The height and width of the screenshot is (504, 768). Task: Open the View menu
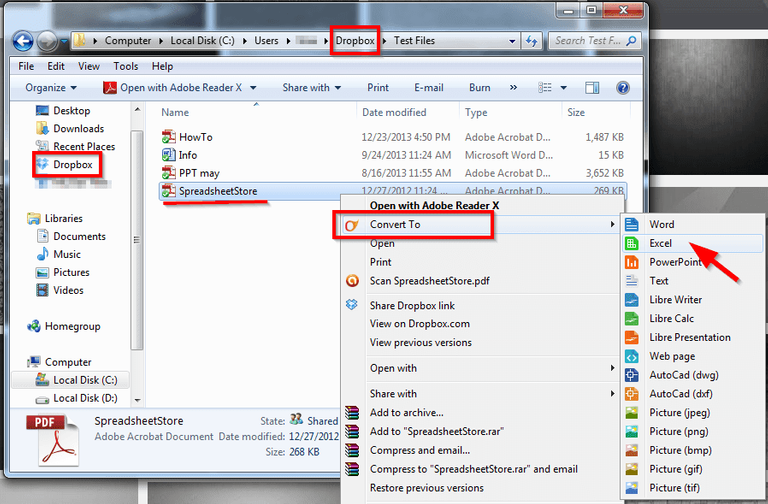point(89,66)
